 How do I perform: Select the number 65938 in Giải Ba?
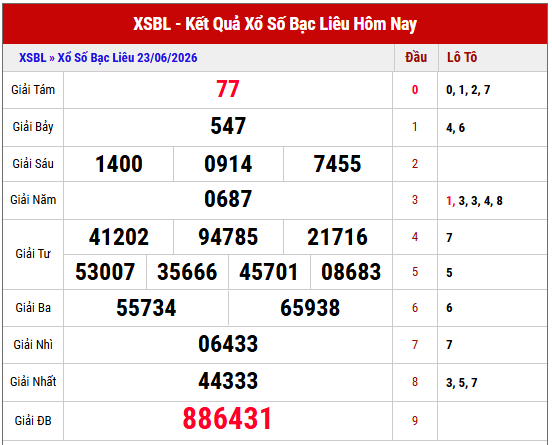point(310,308)
